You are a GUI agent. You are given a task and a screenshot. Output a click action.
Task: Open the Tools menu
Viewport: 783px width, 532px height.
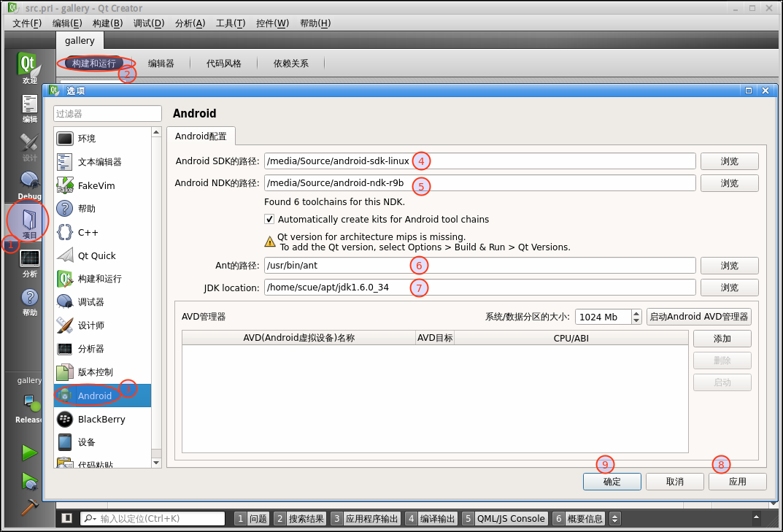[230, 23]
